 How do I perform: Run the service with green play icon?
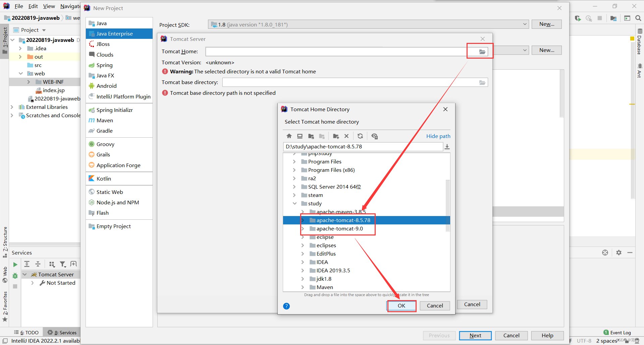point(15,265)
